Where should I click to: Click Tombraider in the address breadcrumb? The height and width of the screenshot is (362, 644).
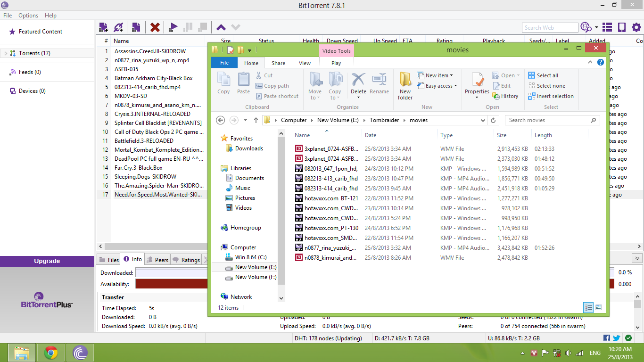click(x=384, y=120)
